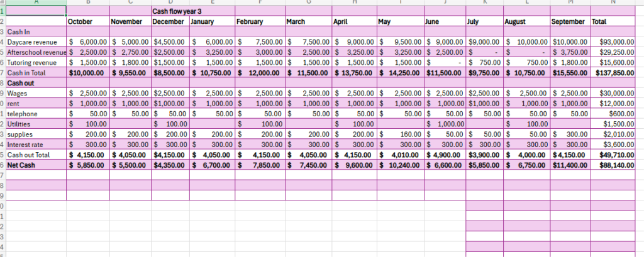Viewport: 644px width, 257px height.
Task: Select the 'Tutoring revenue' label cell
Action: 33,62
